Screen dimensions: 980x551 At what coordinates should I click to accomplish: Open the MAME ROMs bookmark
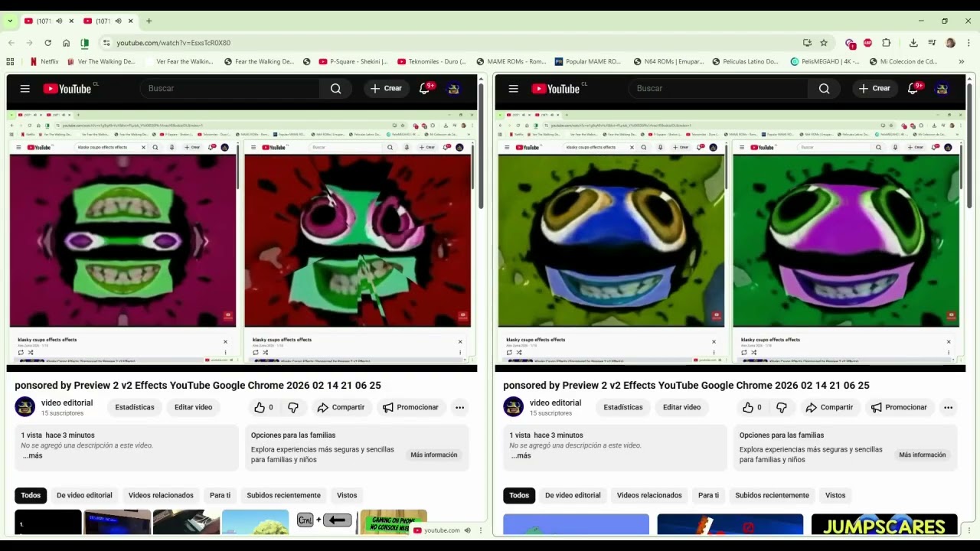click(511, 62)
